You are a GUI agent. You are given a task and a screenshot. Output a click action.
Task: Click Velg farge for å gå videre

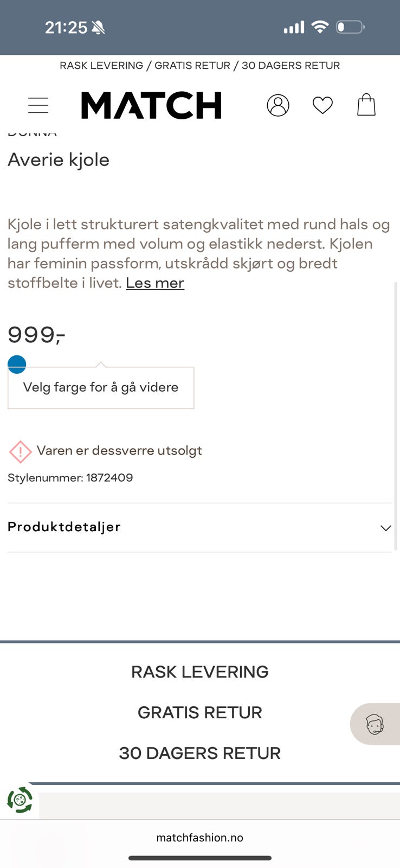click(101, 387)
